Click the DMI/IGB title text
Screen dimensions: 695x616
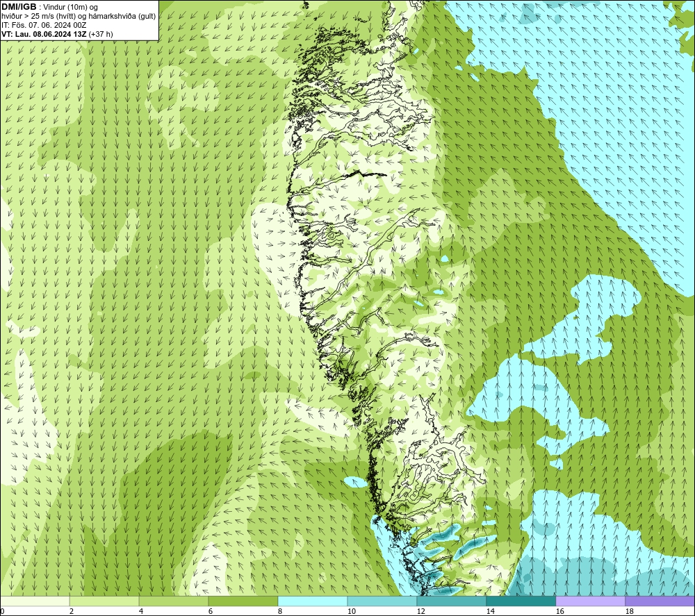[19, 7]
